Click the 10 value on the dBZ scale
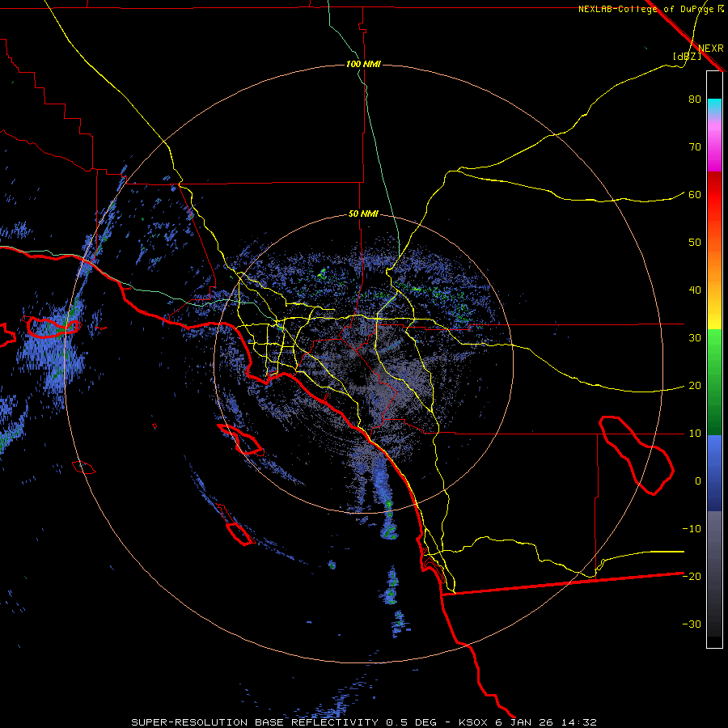 click(695, 434)
